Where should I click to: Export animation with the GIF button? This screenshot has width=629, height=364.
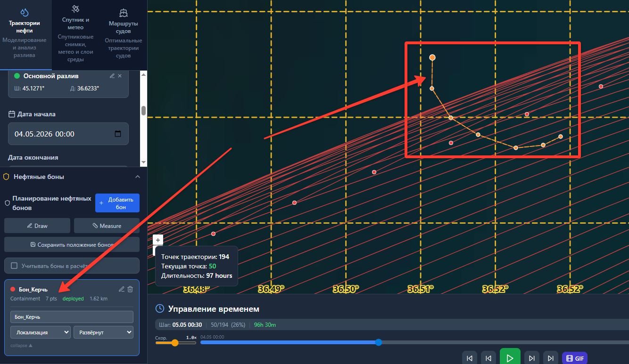coord(575,358)
